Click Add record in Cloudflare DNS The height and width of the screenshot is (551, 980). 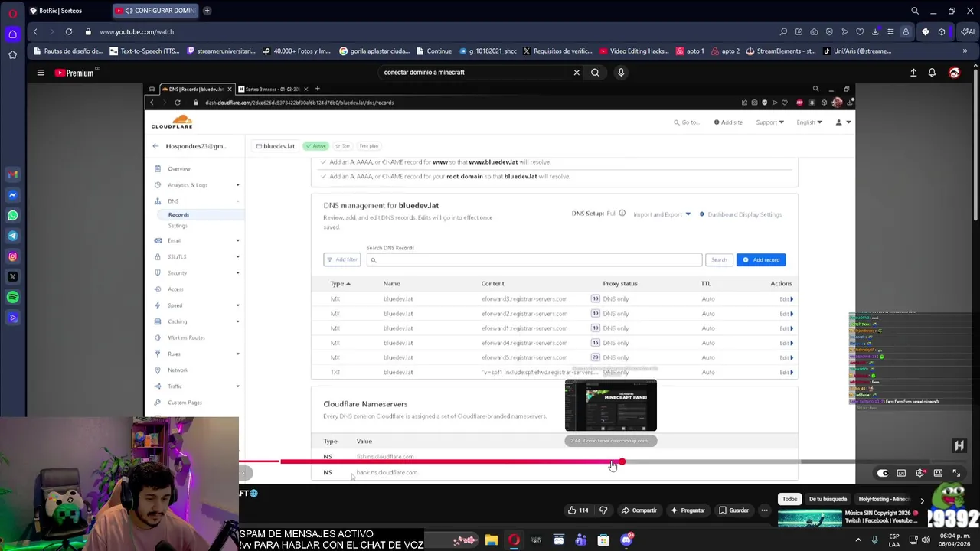pos(761,260)
